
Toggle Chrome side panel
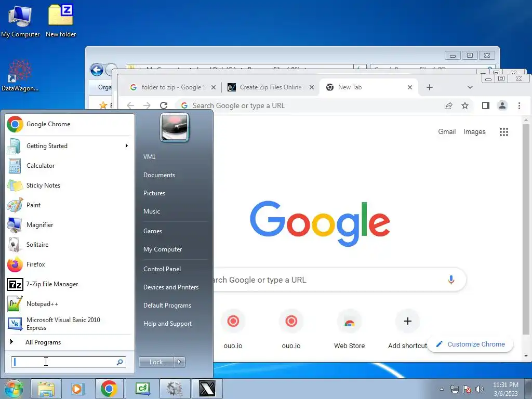pos(486,105)
